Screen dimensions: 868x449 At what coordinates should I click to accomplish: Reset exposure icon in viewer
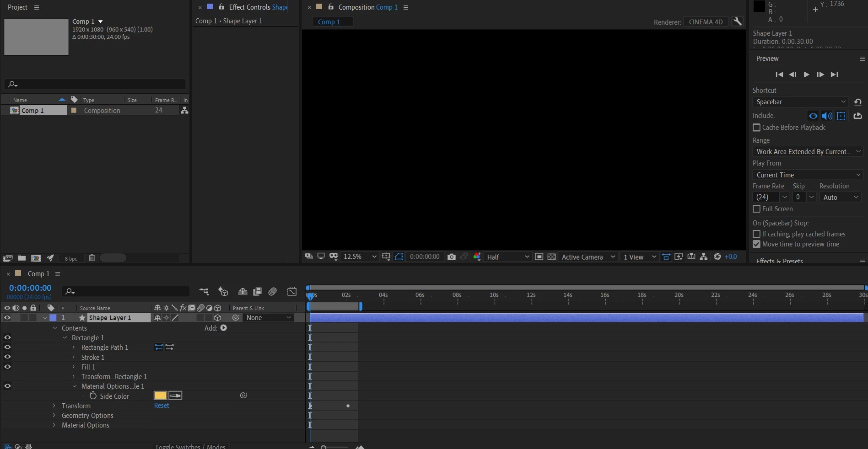click(717, 257)
